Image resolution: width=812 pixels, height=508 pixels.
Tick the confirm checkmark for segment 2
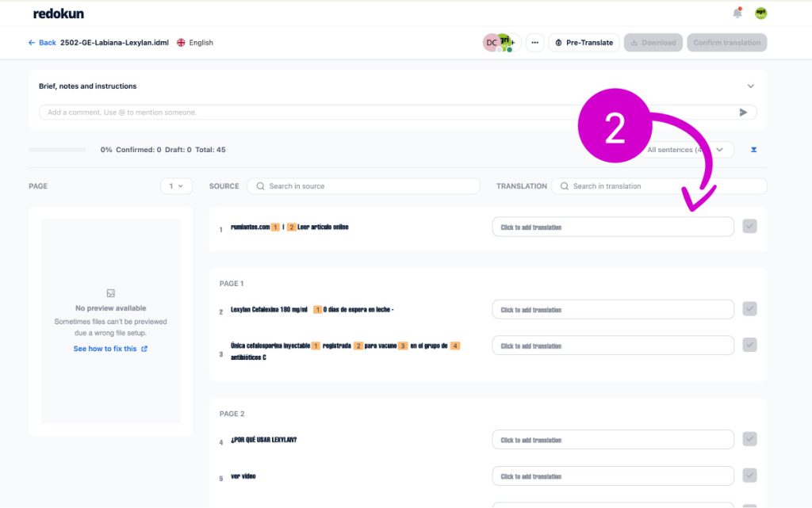tap(749, 309)
